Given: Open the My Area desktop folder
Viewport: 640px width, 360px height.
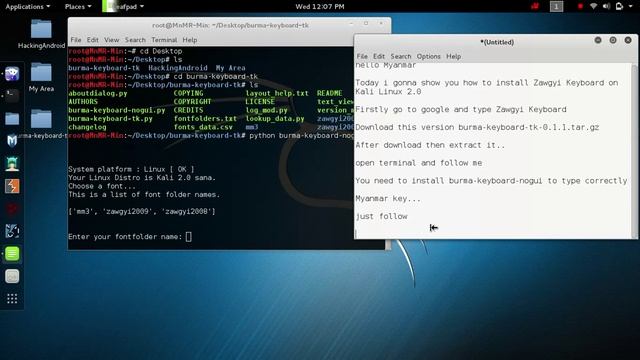Looking at the screenshot, I should point(41,77).
